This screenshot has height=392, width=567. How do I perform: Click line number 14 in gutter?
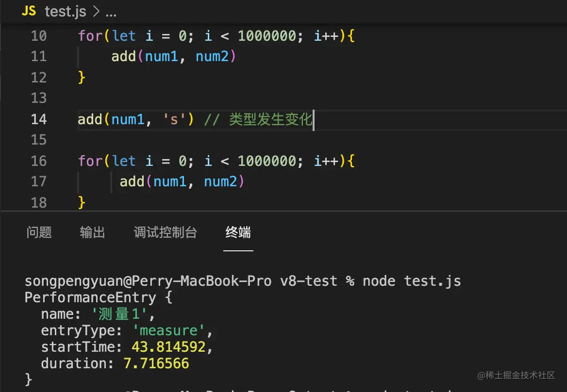point(39,119)
